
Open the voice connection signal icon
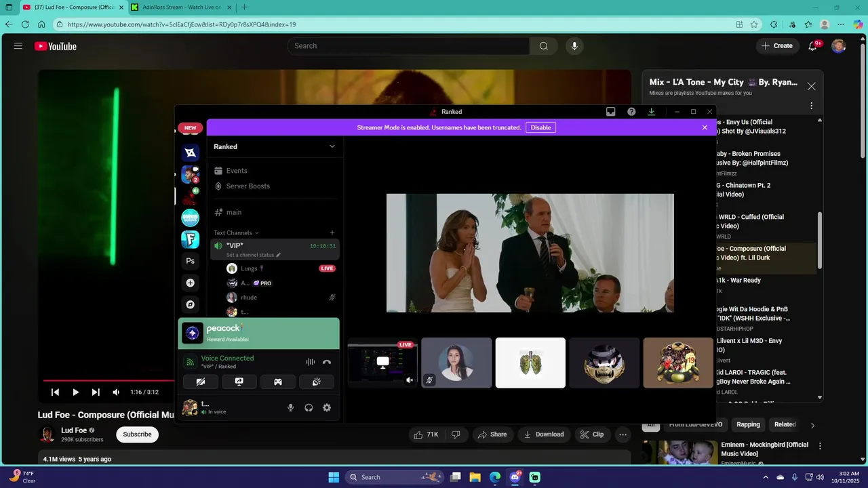click(191, 362)
